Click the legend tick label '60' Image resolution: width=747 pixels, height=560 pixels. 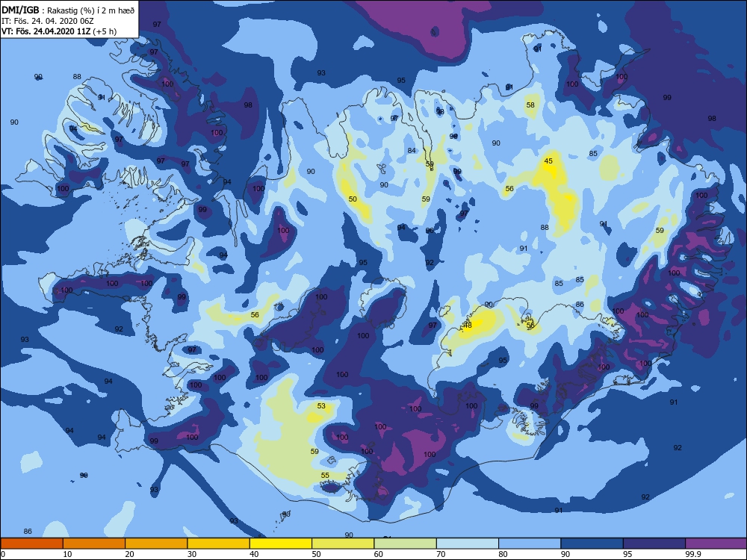pos(379,554)
